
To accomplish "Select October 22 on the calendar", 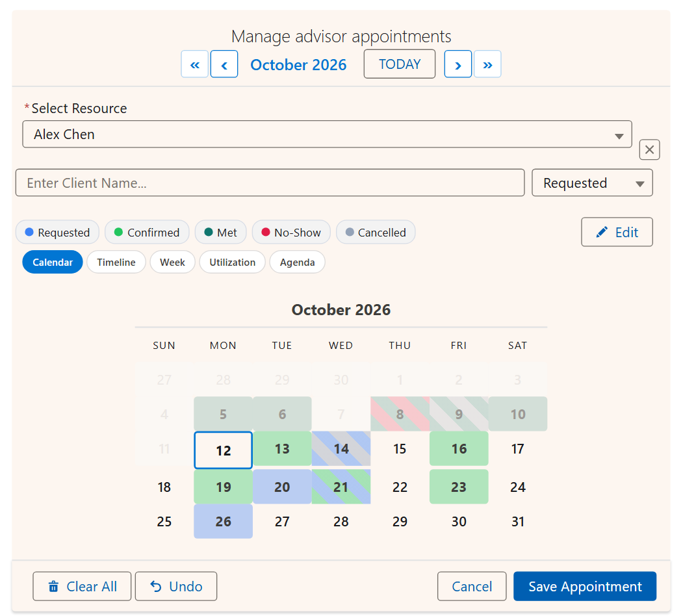I will (x=400, y=487).
